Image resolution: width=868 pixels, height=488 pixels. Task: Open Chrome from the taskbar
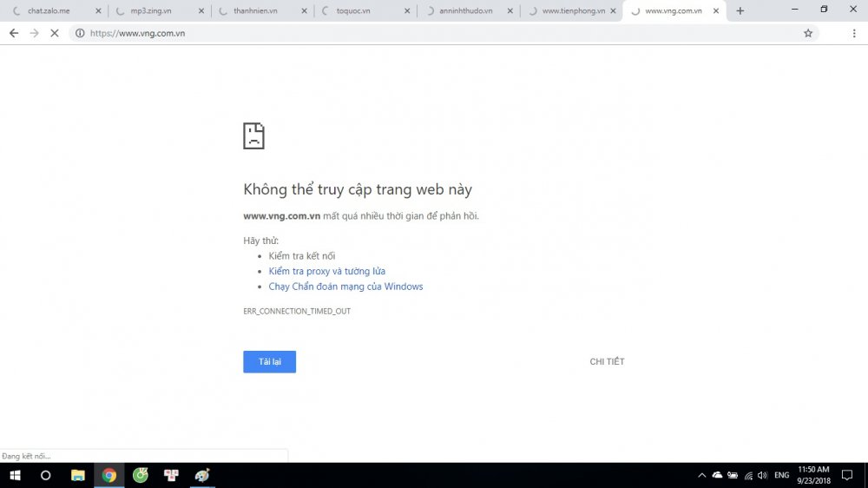point(109,475)
